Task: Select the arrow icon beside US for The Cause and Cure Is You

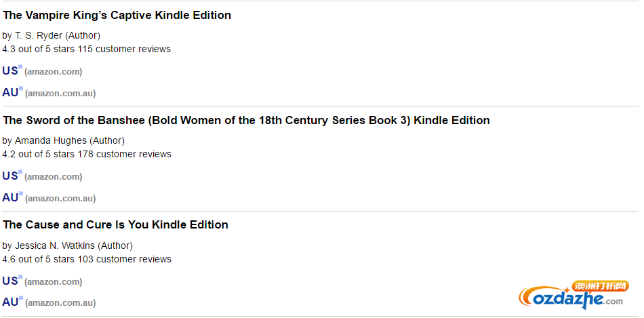Action: [20, 278]
